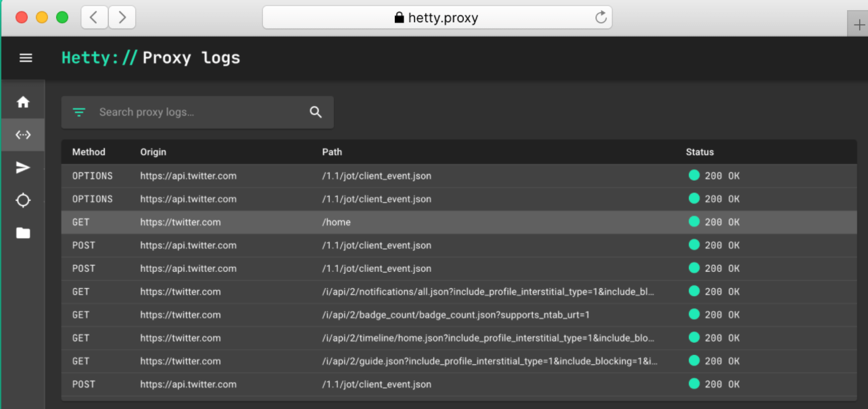The height and width of the screenshot is (409, 868).
Task: Open the Projects folder icon
Action: click(23, 233)
